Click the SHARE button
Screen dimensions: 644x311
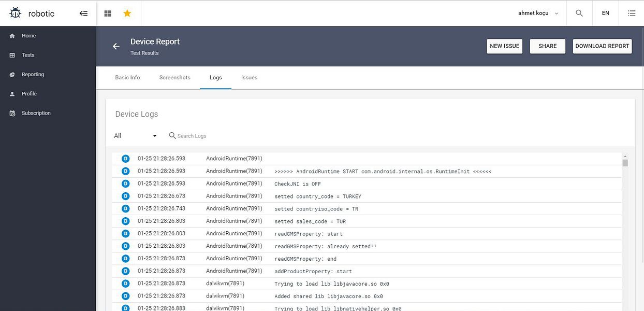pyautogui.click(x=547, y=46)
